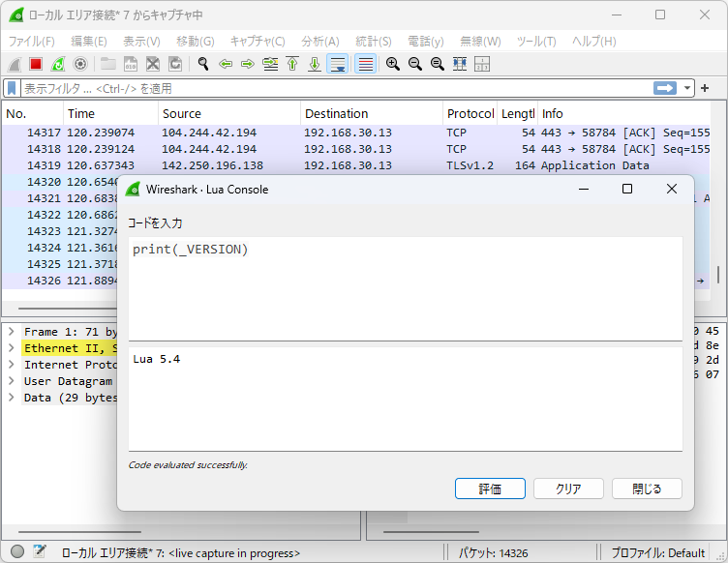
Task: Sort by the Destination column header
Action: click(372, 113)
